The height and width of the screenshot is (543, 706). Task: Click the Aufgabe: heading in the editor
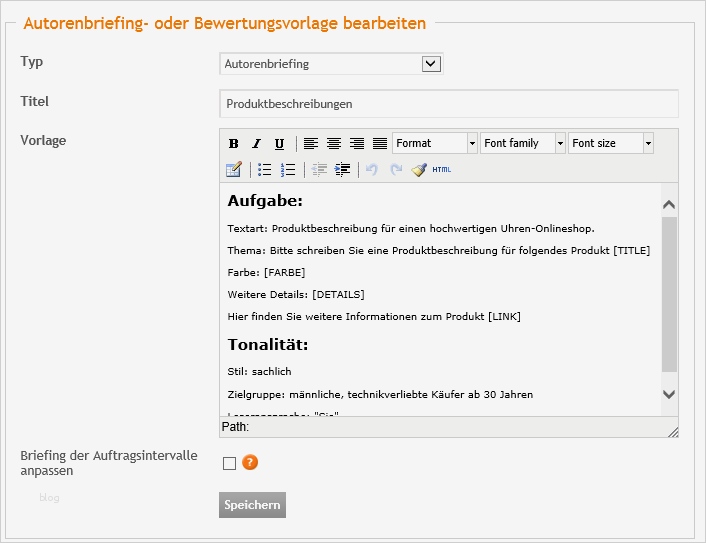coord(265,201)
